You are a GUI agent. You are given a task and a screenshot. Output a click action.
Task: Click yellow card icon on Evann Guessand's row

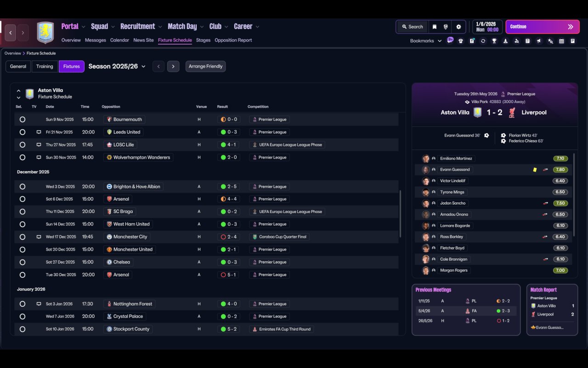(535, 170)
